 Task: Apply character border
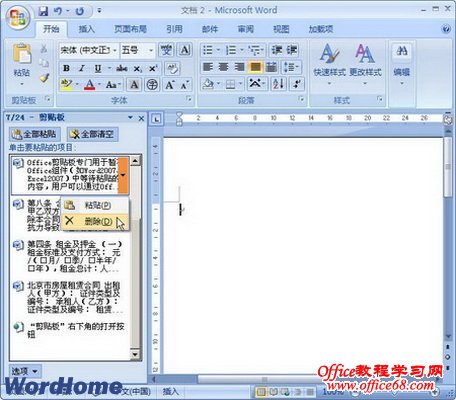(185, 50)
